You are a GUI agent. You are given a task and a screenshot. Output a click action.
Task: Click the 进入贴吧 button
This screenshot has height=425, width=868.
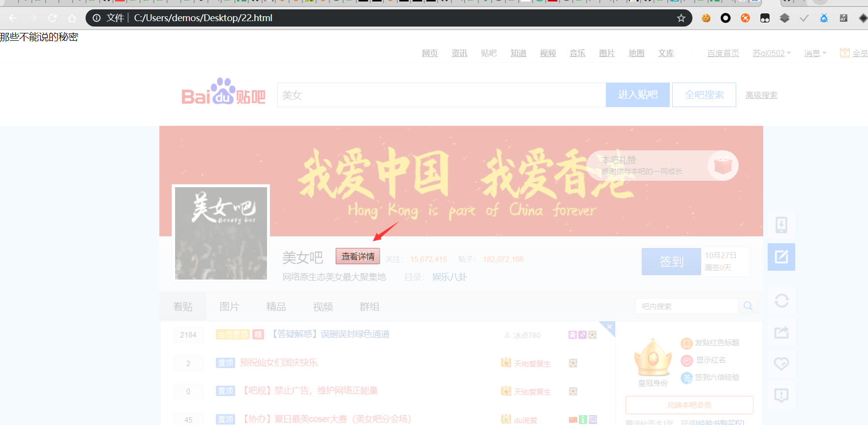click(638, 95)
